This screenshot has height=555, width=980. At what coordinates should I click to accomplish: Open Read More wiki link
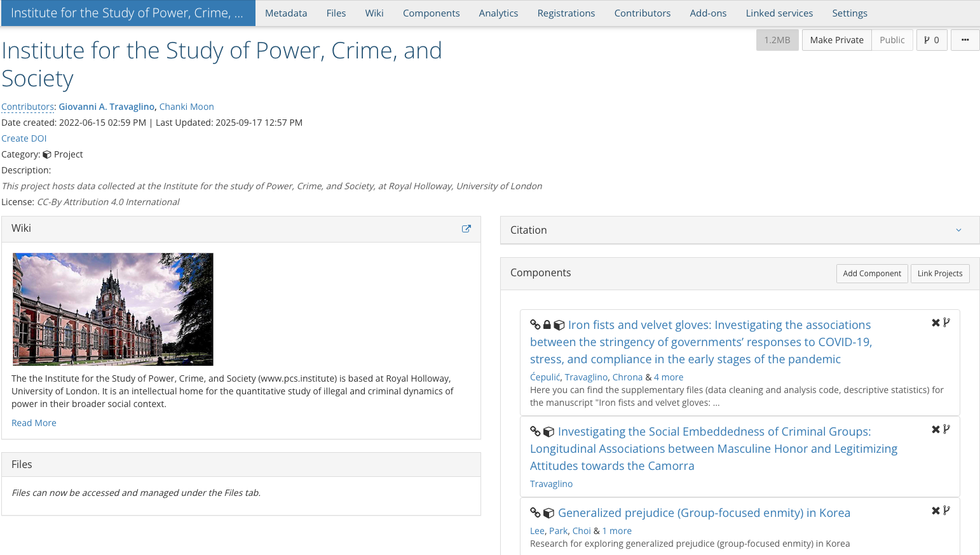click(x=34, y=423)
